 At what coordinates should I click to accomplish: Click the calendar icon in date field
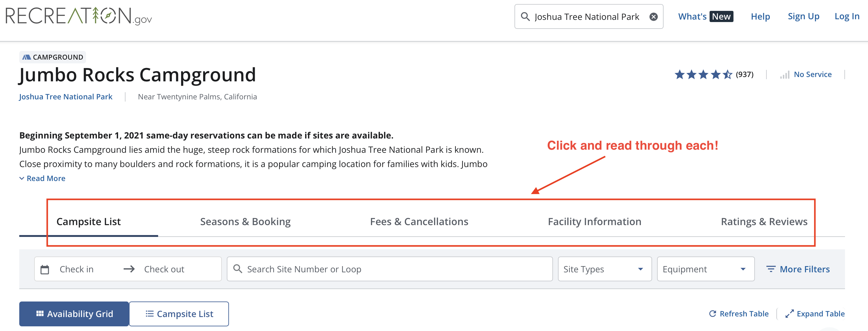pos(45,270)
